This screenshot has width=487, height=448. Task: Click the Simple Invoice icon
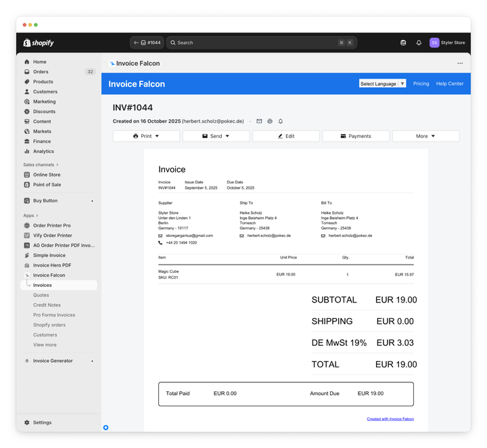coord(27,255)
